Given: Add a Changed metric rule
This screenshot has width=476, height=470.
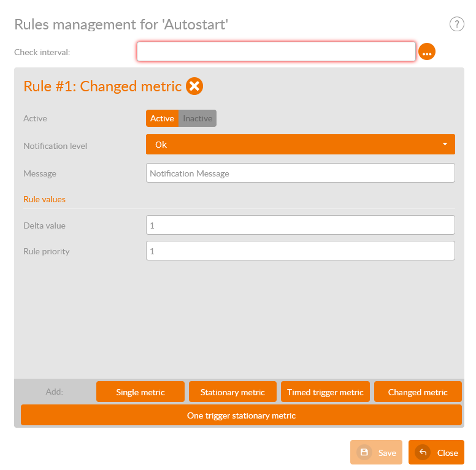Looking at the screenshot, I should click(418, 392).
